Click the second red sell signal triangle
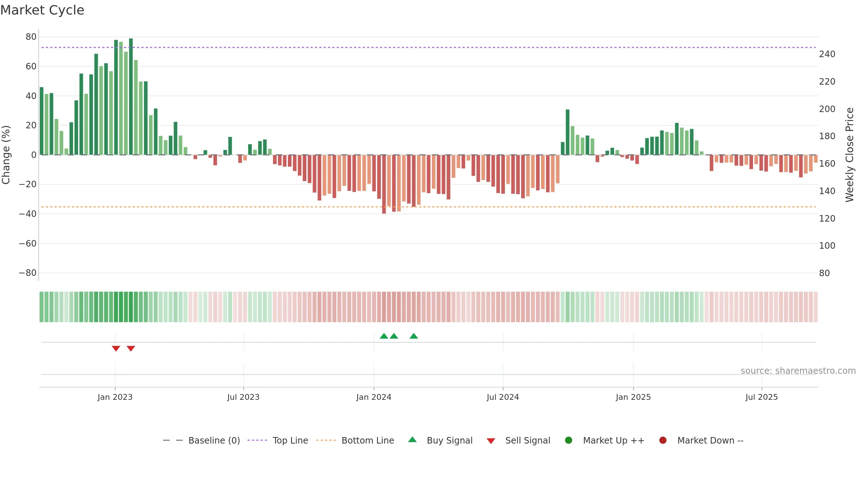The height and width of the screenshot is (488, 868). 131,348
